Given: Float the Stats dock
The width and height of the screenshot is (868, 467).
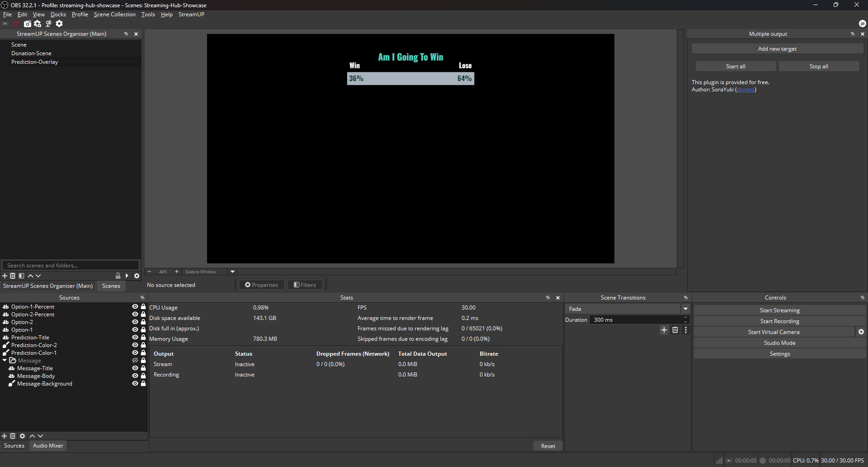Looking at the screenshot, I should (x=548, y=298).
